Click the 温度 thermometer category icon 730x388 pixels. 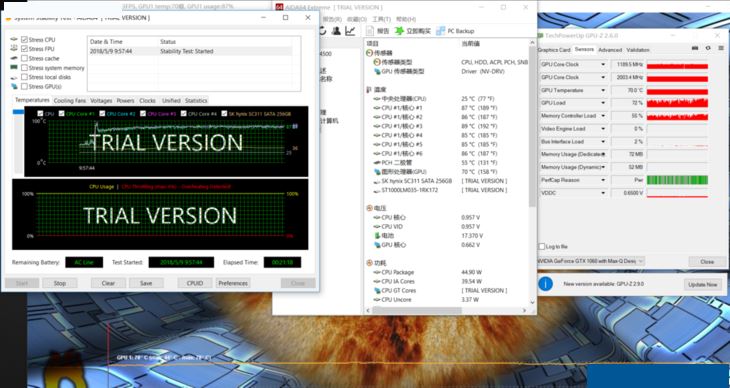369,89
